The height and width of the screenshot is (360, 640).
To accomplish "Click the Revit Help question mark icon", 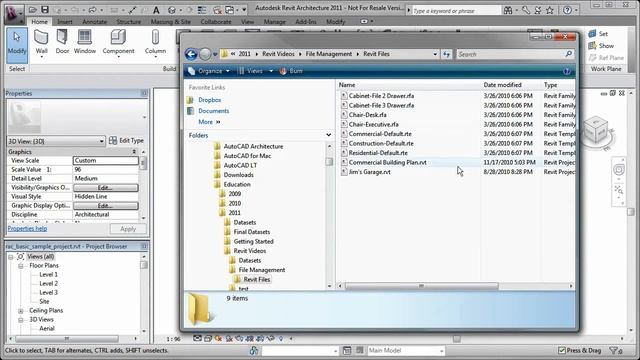I will tap(567, 10).
